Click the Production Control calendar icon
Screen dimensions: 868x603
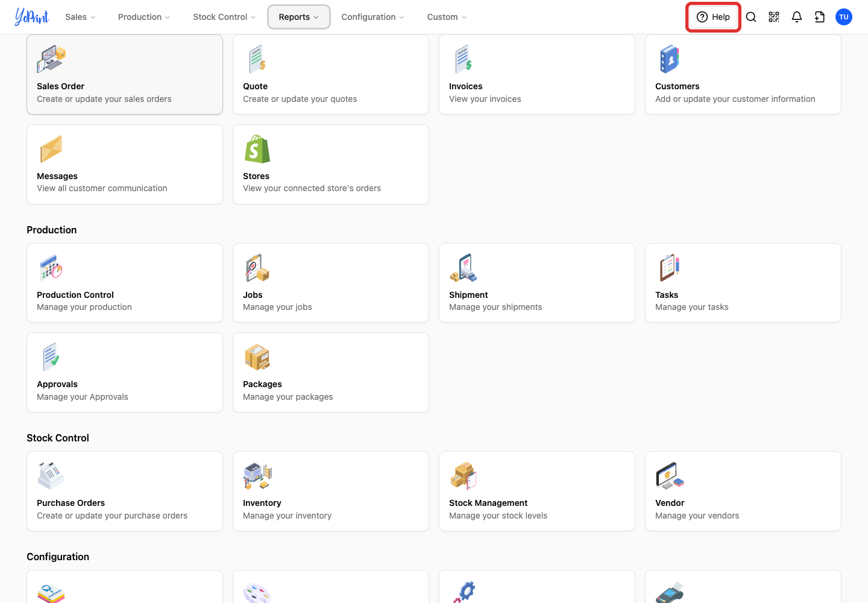[x=51, y=268]
